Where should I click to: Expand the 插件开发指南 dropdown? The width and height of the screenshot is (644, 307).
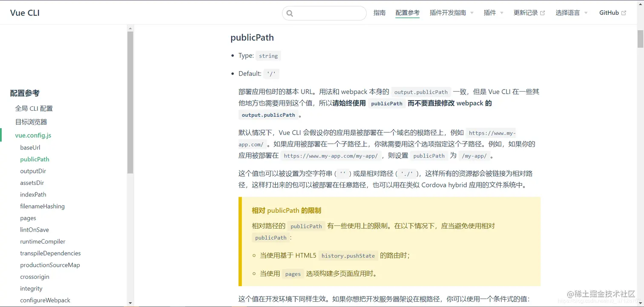click(448, 12)
